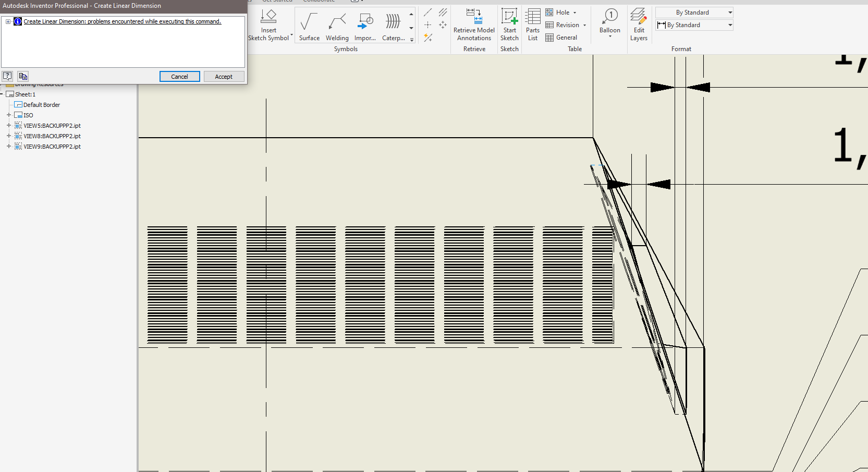Screen dimensions: 868x472
Task: Click the copy-to-clipboard icon in the error dialog
Action: (23, 76)
